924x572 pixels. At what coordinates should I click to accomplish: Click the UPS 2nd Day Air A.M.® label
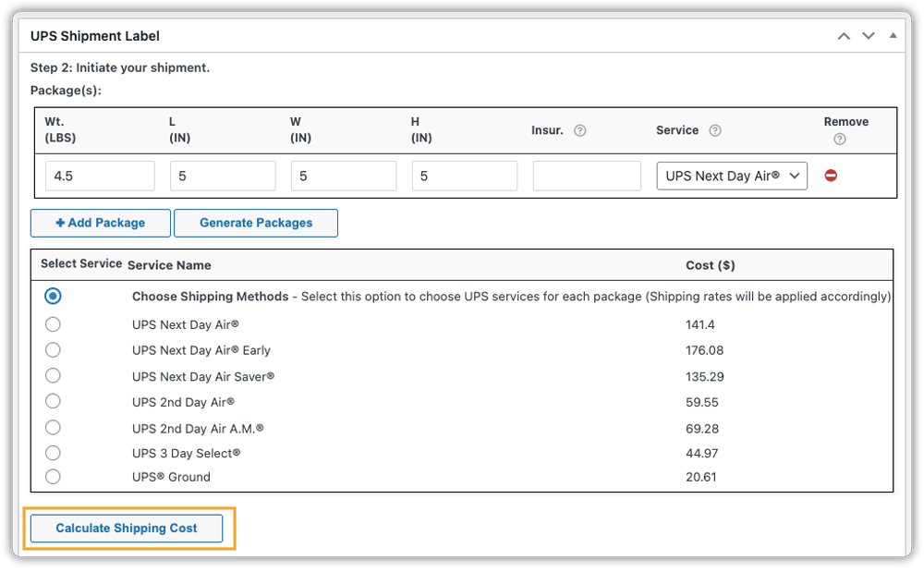(x=198, y=429)
